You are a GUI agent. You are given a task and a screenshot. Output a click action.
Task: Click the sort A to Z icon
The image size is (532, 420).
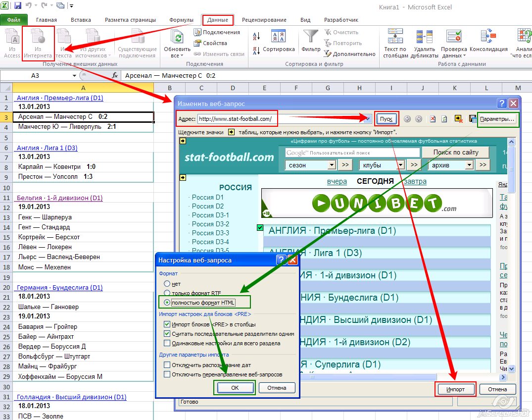click(256, 36)
